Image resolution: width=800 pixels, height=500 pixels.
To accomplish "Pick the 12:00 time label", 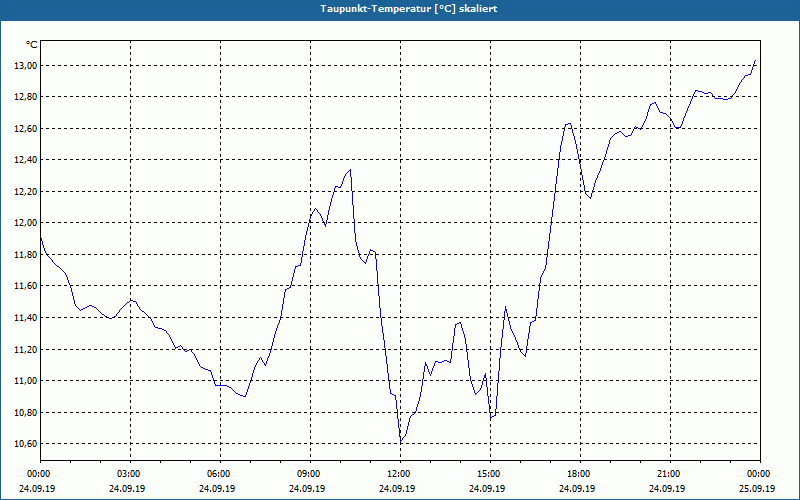I will click(398, 474).
